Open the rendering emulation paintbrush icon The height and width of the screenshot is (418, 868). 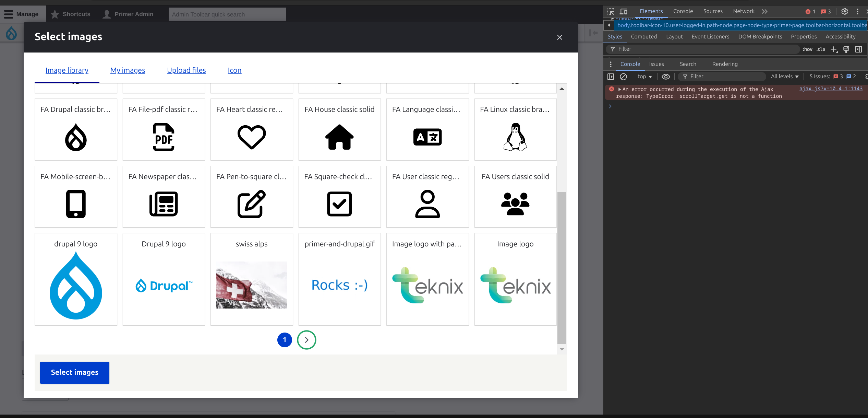pos(846,49)
